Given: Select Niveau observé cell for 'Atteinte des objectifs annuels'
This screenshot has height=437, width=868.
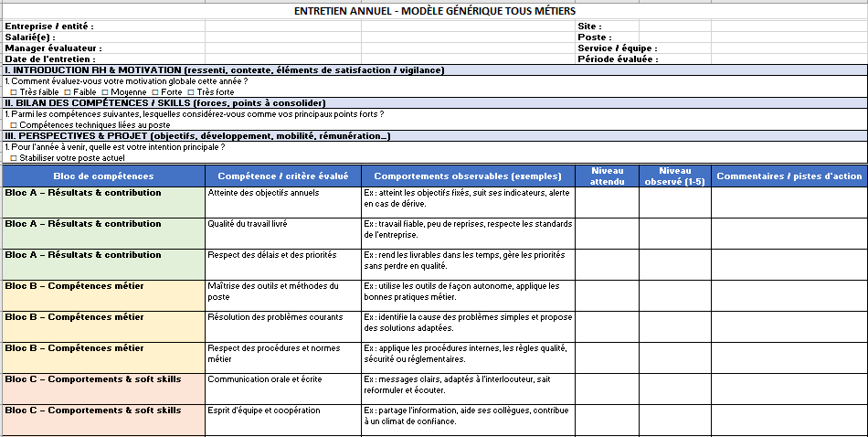Looking at the screenshot, I should (674, 201).
